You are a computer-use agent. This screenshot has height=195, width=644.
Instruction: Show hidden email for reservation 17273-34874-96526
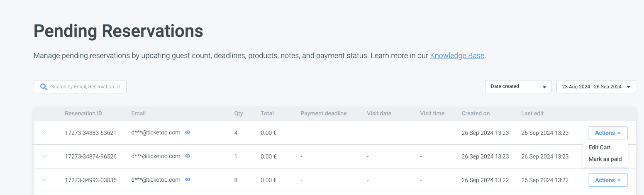[x=188, y=156]
